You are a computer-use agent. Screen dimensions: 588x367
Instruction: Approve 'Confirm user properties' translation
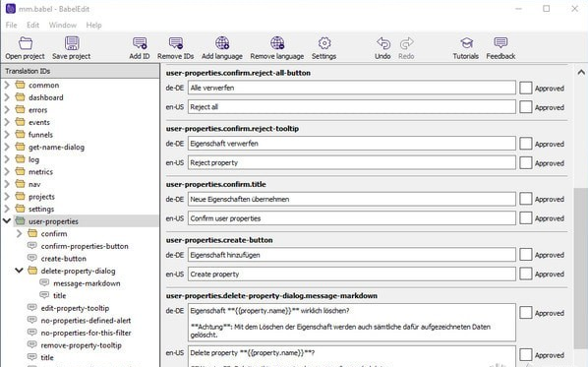click(x=526, y=218)
